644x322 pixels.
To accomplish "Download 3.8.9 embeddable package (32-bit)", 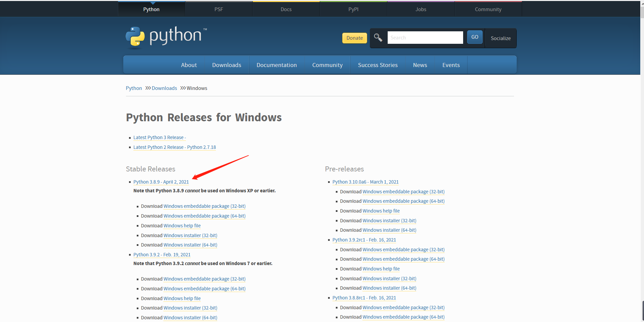I will [204, 206].
